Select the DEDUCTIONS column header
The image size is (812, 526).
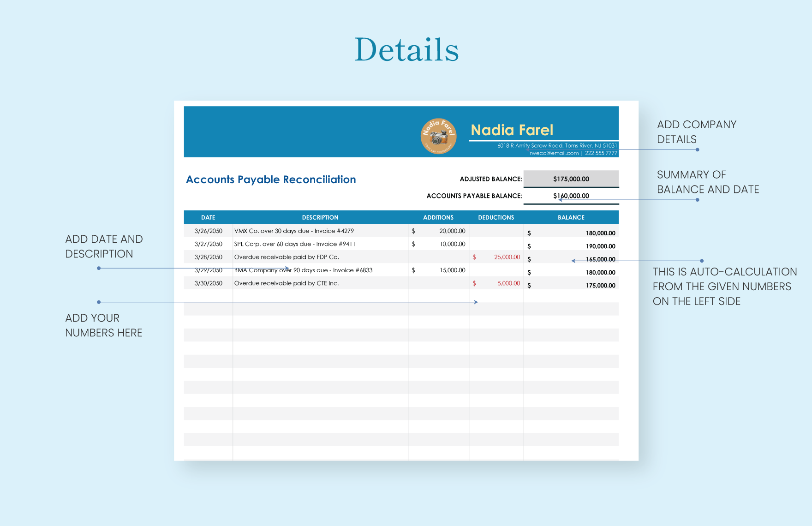click(496, 217)
